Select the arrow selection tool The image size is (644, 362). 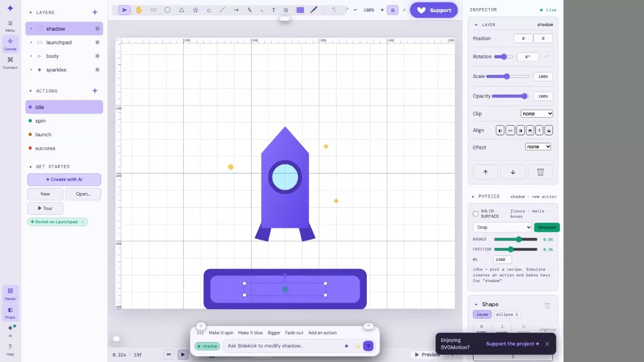tap(124, 10)
